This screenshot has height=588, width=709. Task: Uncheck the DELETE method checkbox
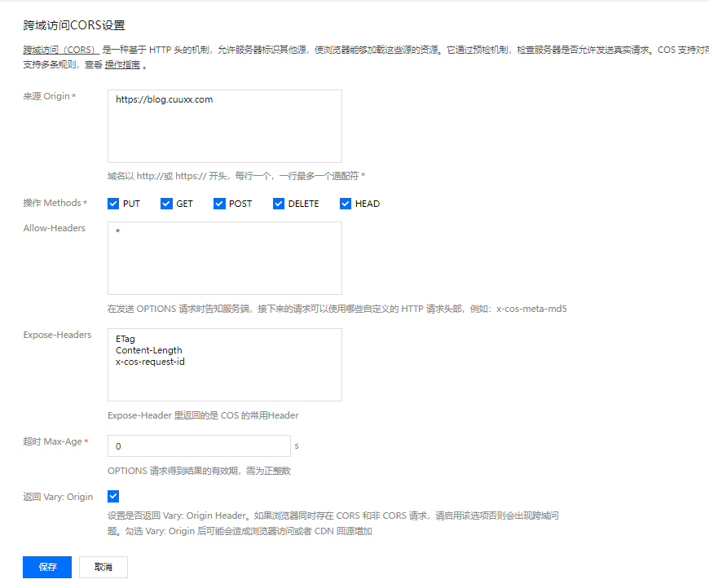tap(279, 204)
